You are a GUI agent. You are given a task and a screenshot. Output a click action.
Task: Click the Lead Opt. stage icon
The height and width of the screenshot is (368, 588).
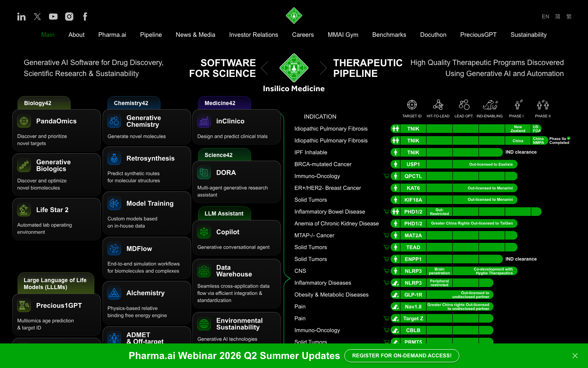click(x=464, y=105)
